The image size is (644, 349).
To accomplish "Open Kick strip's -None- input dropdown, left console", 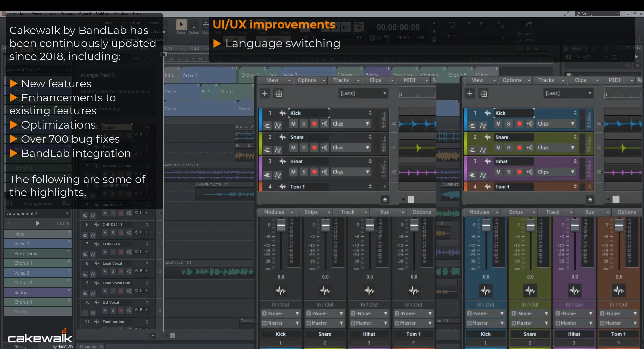I will pos(280,313).
